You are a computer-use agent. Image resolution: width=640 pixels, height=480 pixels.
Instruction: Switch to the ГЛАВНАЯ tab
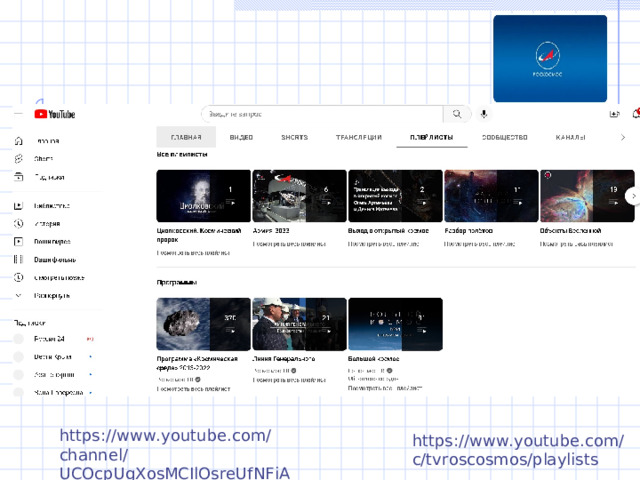pos(186,137)
